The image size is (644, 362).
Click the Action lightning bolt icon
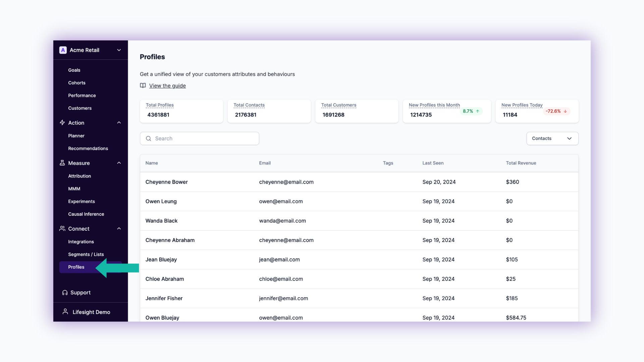point(62,123)
